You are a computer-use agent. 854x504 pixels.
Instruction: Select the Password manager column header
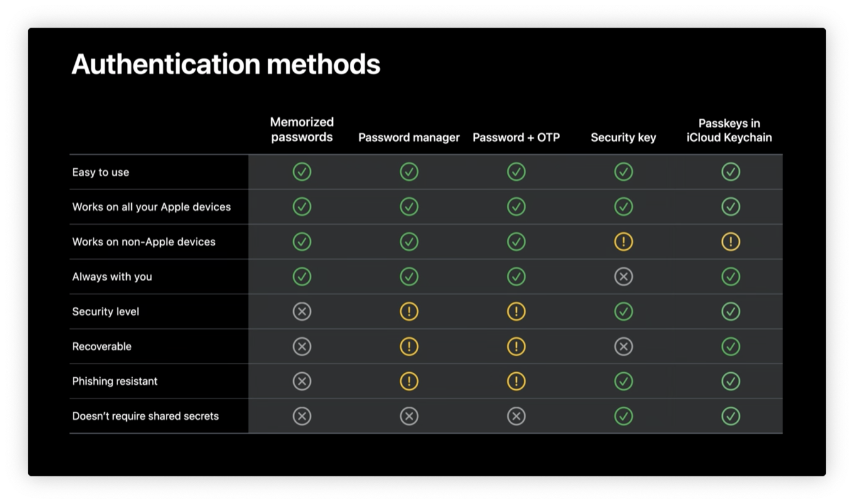pyautogui.click(x=409, y=137)
